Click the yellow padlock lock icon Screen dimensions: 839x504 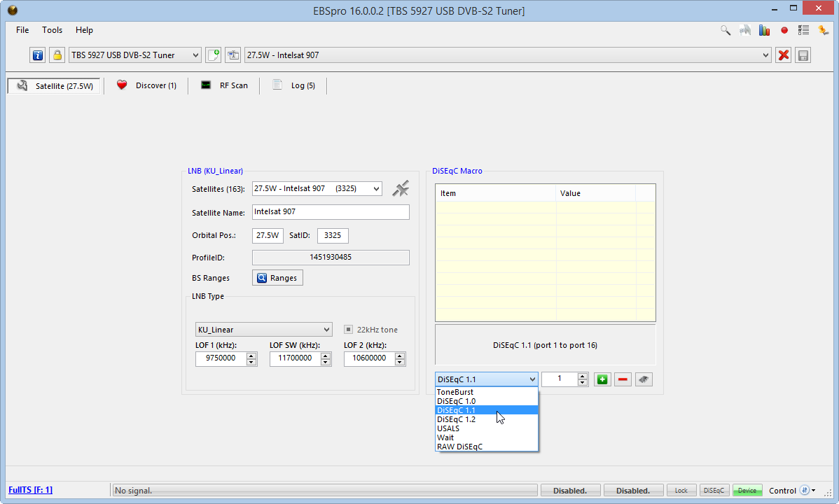57,55
